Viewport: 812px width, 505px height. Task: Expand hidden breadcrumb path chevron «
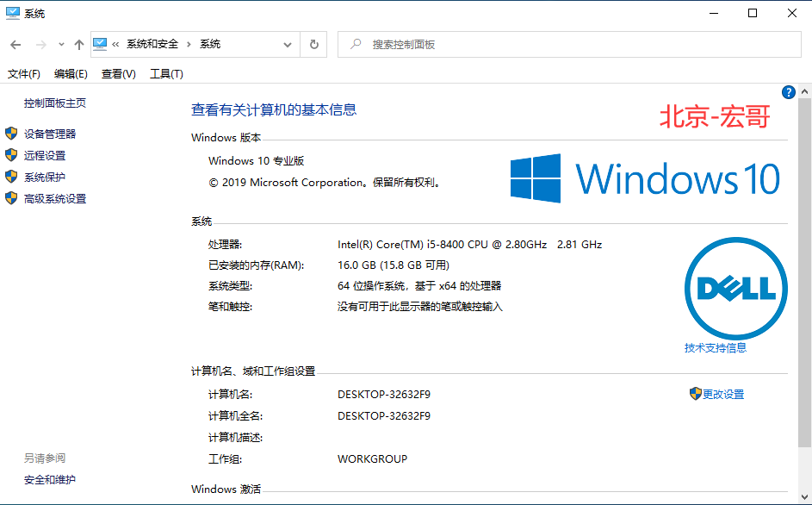pyautogui.click(x=115, y=45)
